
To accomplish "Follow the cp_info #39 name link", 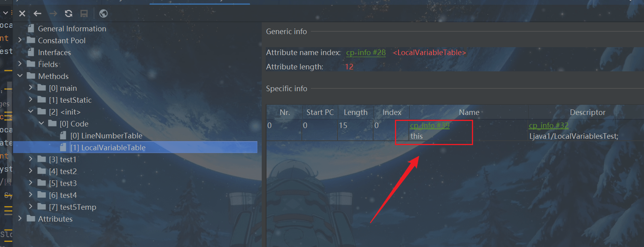I will (429, 126).
